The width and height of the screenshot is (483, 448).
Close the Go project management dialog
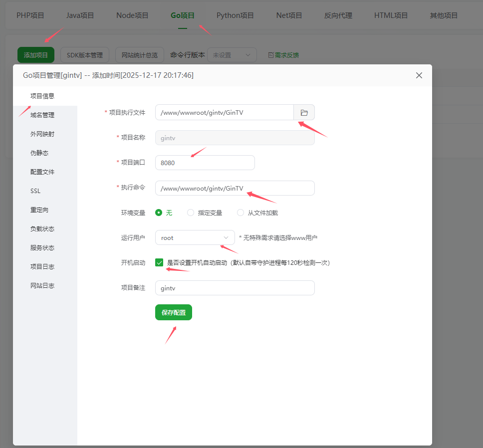pyautogui.click(x=419, y=75)
